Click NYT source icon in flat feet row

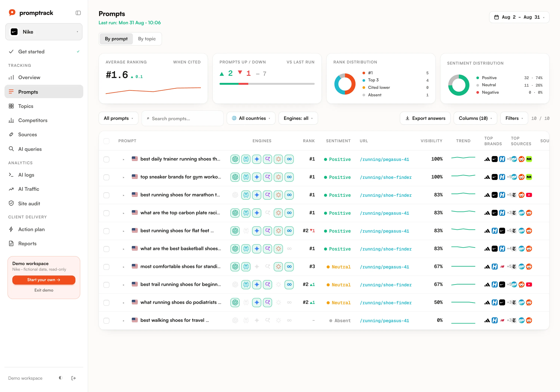(514, 231)
